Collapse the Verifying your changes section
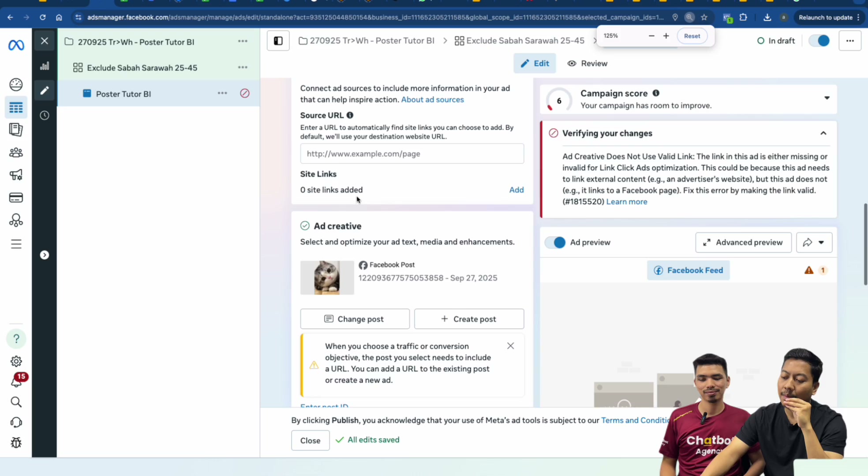Viewport: 868px width, 476px height. coord(823,133)
